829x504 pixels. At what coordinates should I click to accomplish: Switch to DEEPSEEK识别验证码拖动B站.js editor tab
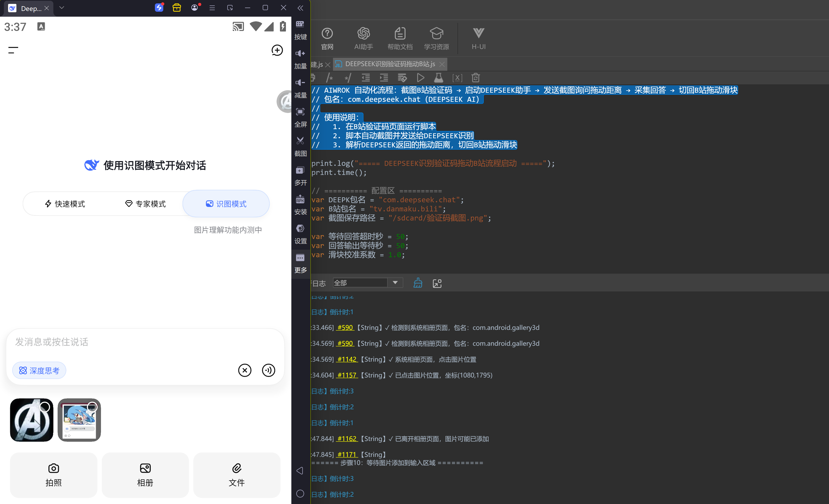click(390, 64)
